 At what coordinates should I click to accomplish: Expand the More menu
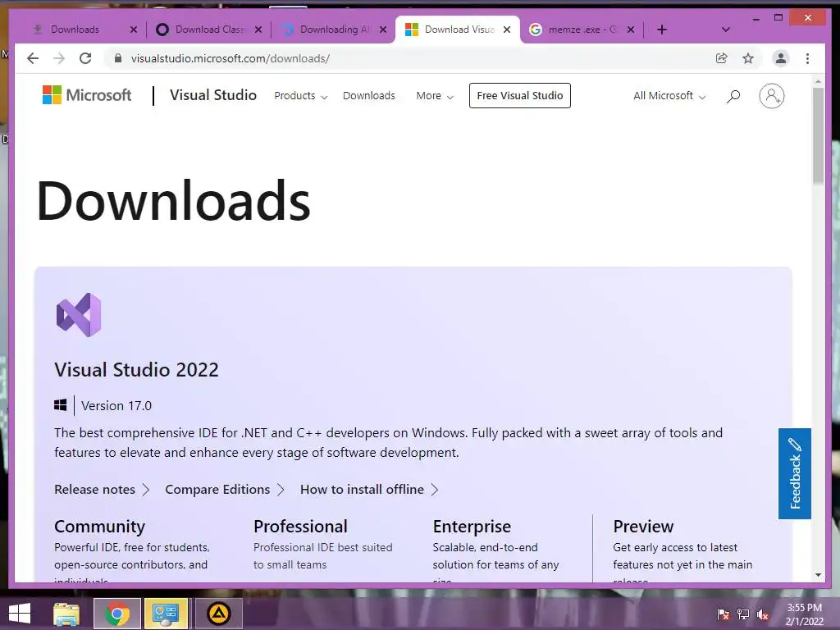pyautogui.click(x=435, y=96)
